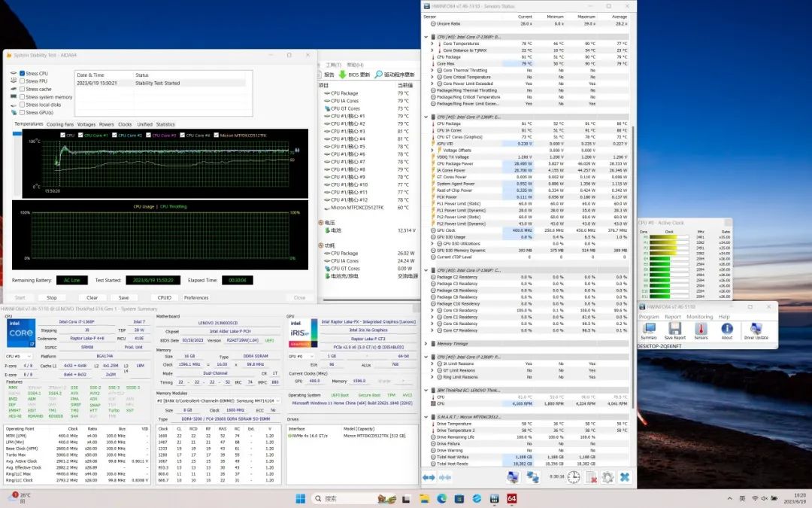Expand the Memory Timings sensor group
Viewport: 812px width, 508px height.
click(427, 344)
